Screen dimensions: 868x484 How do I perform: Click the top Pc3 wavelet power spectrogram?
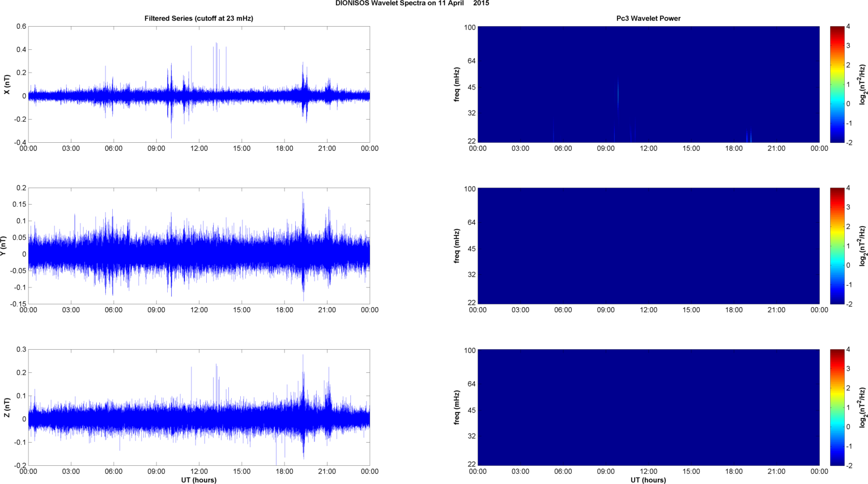point(648,84)
